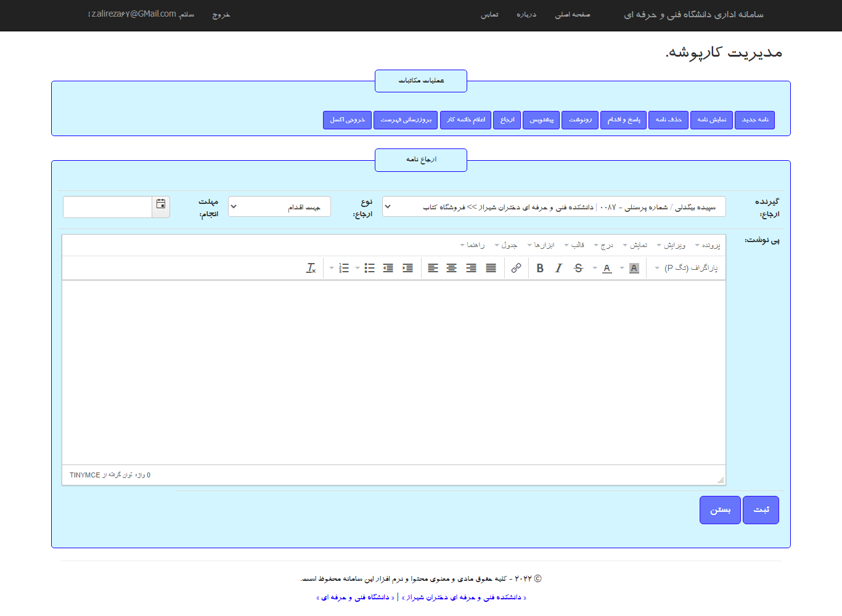This screenshot has width=842, height=616.
Task: Insert a hyperlink using the link icon
Action: tap(516, 268)
